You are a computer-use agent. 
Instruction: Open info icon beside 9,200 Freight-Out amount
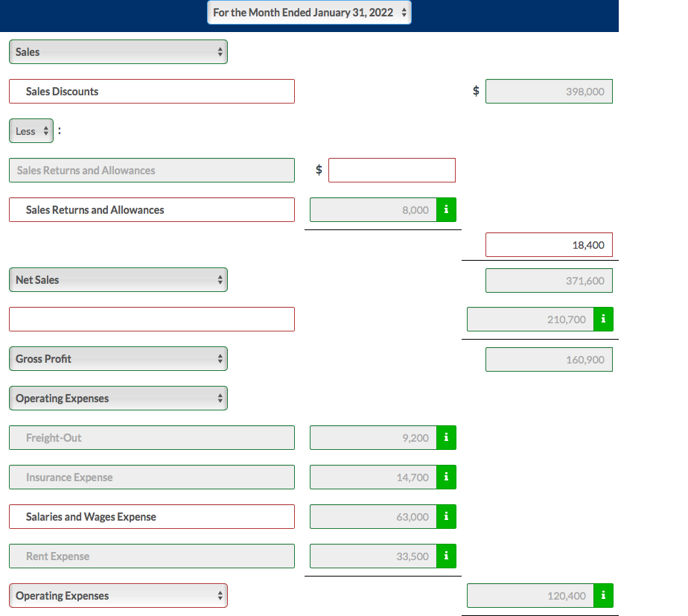pyautogui.click(x=446, y=437)
